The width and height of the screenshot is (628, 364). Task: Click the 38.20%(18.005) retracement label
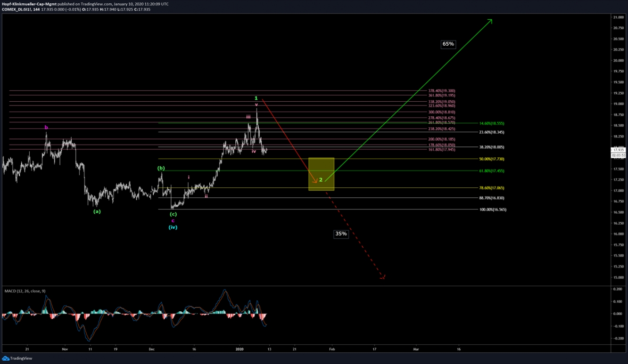click(493, 147)
